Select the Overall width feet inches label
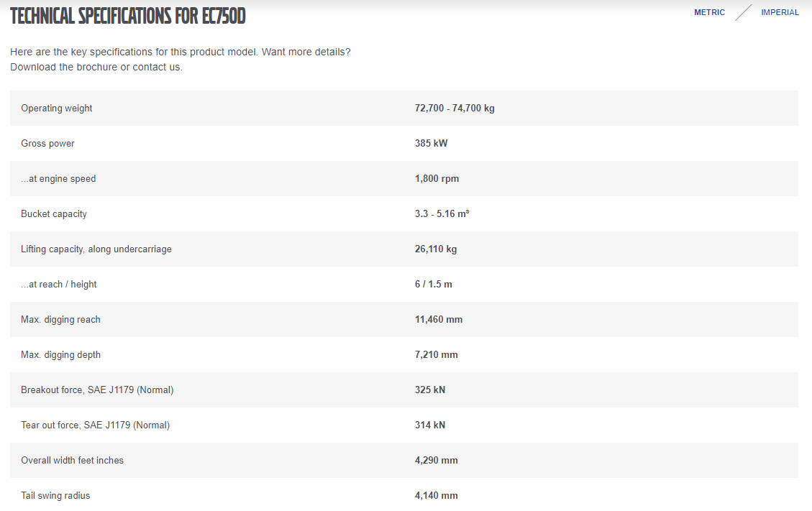This screenshot has width=812, height=511. 73,461
